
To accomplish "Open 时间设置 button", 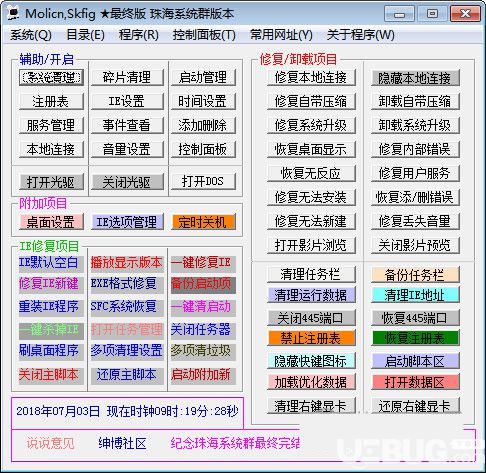I will 203,101.
